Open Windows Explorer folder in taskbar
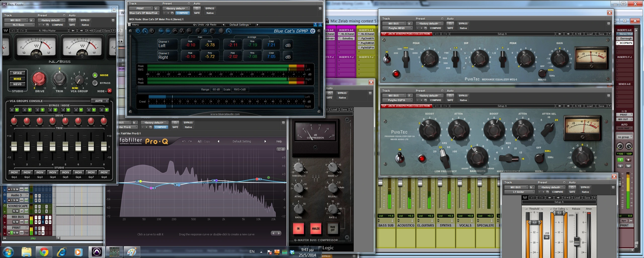644x258 pixels. coord(26,252)
